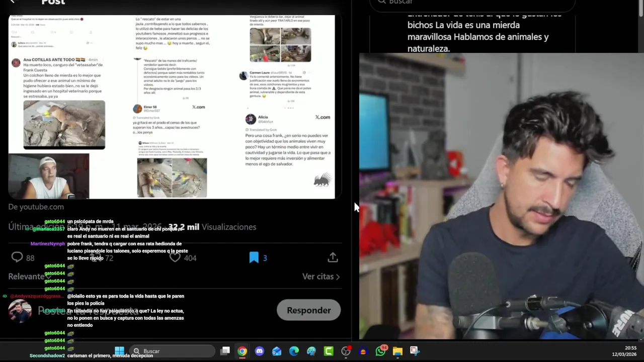644x362 pixels.
Task: Open the Outlook mail app on taskbar
Action: (277, 351)
